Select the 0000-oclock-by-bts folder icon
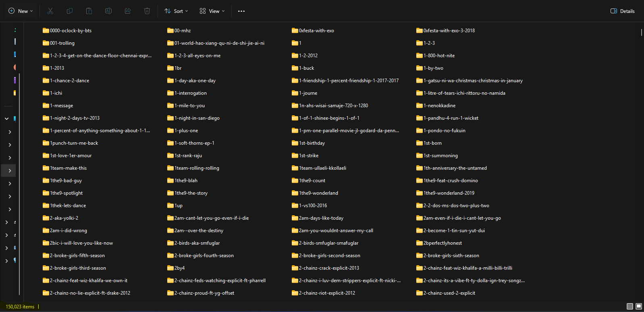 pos(46,30)
